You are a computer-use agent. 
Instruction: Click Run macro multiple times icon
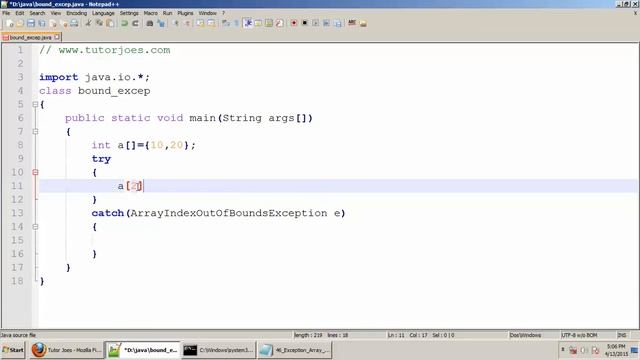point(326,23)
